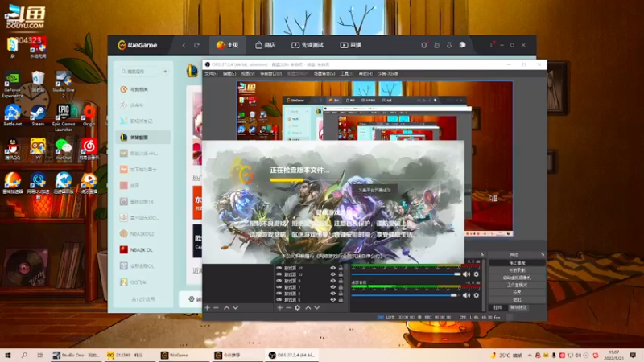Remove the selected OBS source
Screen dimensions: 644x362
288,307
